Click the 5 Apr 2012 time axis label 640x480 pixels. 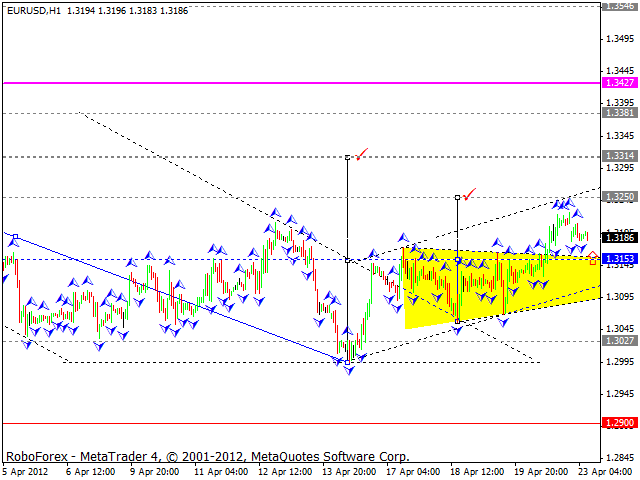[26, 472]
